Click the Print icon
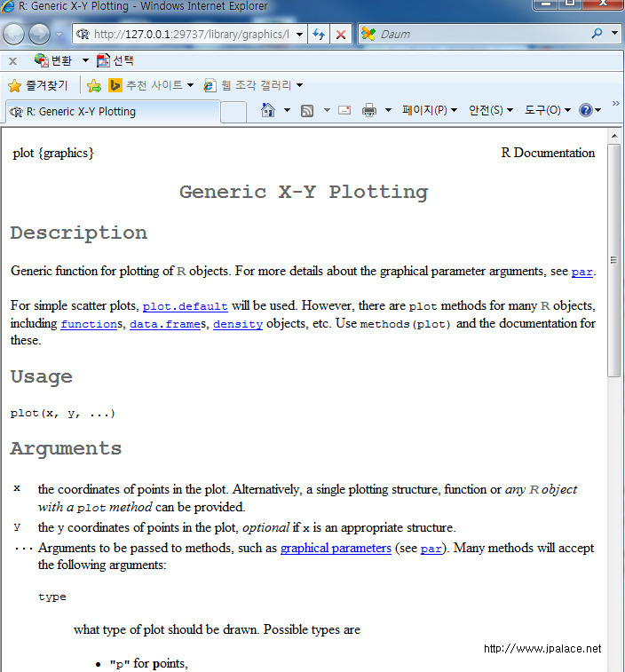The width and height of the screenshot is (625, 672). click(369, 111)
